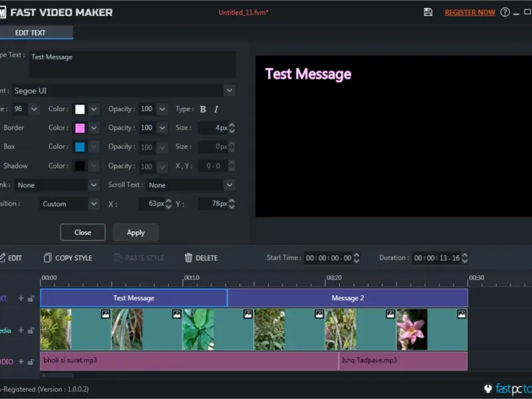
Task: Adjust the X position stepper
Action: (169, 204)
